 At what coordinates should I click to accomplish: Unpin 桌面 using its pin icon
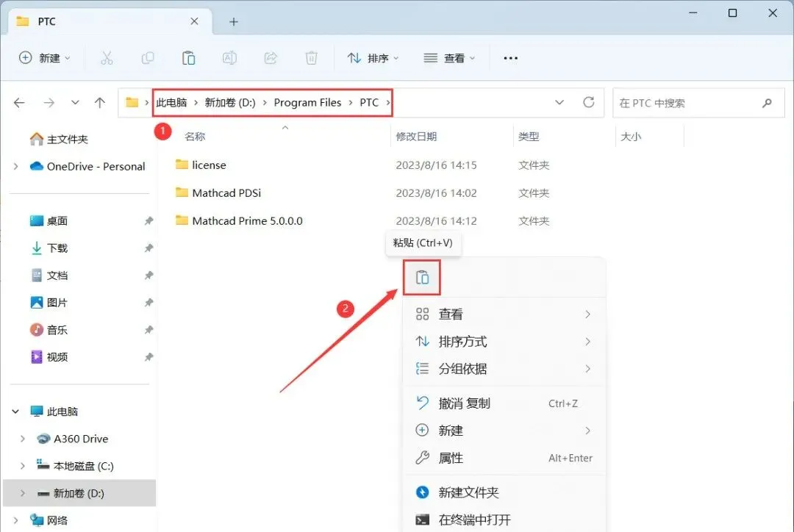149,220
